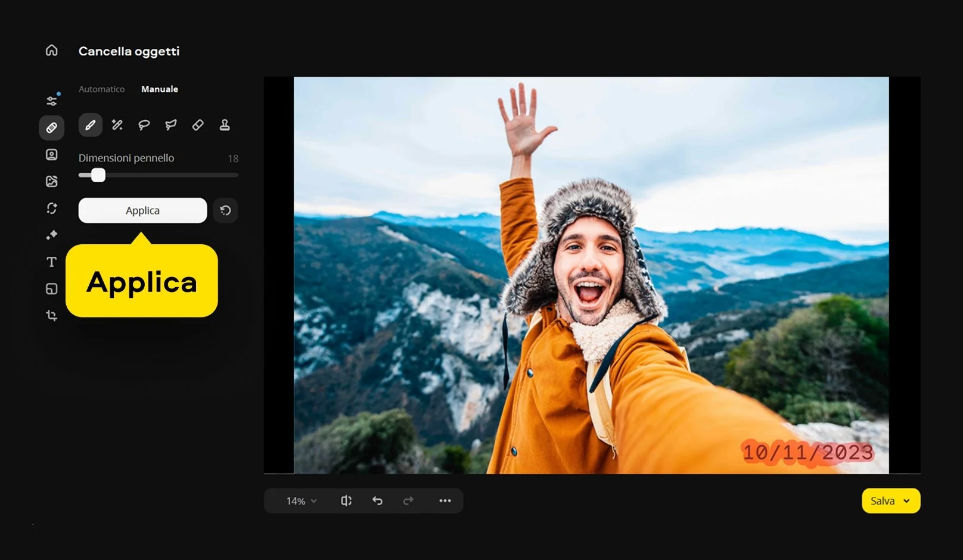
Task: Undo the last action
Action: pyautogui.click(x=377, y=500)
